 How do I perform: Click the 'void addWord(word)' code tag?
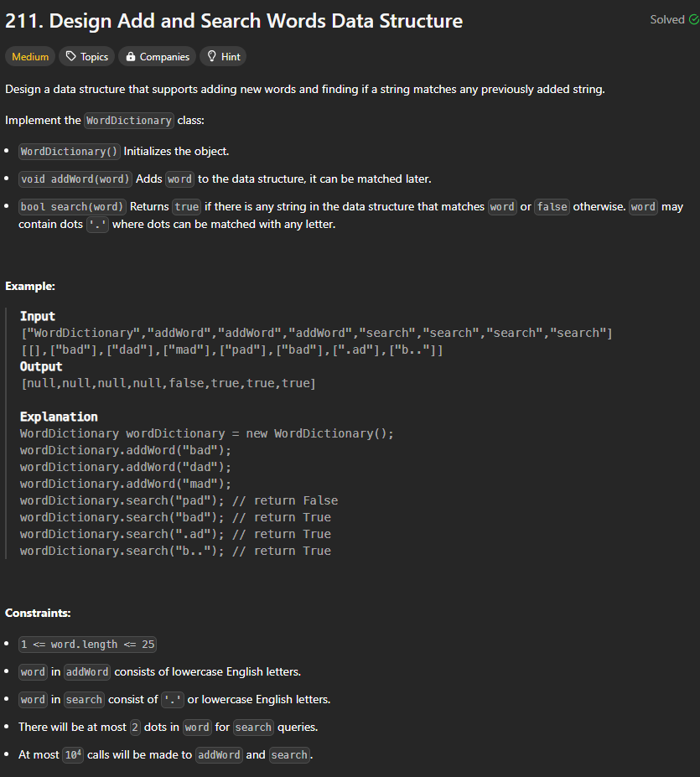click(x=75, y=179)
